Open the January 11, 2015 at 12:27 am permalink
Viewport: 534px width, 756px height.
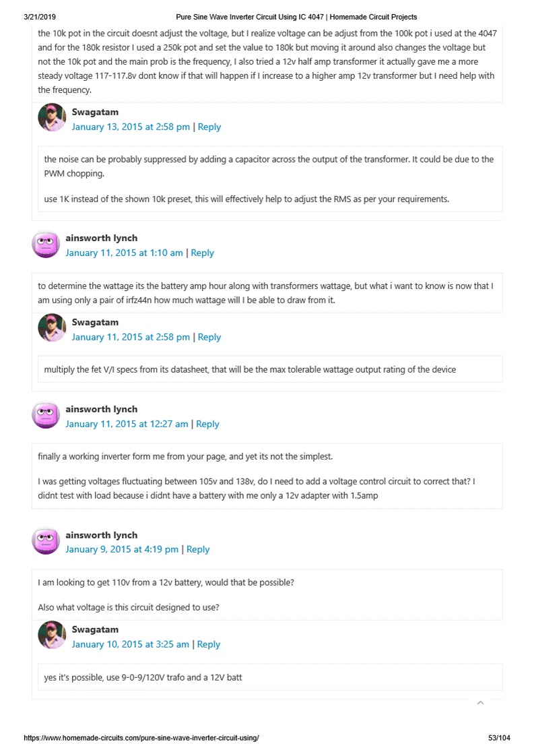point(127,424)
